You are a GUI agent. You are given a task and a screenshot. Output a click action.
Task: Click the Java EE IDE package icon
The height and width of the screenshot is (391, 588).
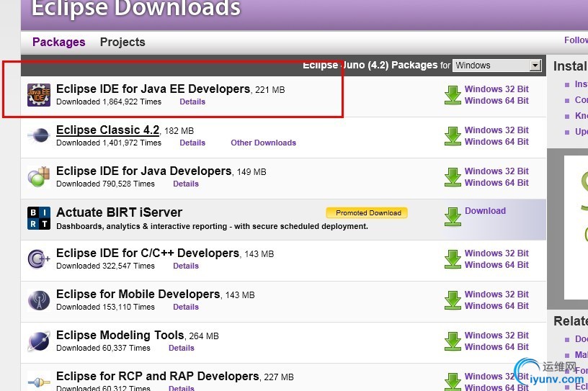(x=39, y=95)
